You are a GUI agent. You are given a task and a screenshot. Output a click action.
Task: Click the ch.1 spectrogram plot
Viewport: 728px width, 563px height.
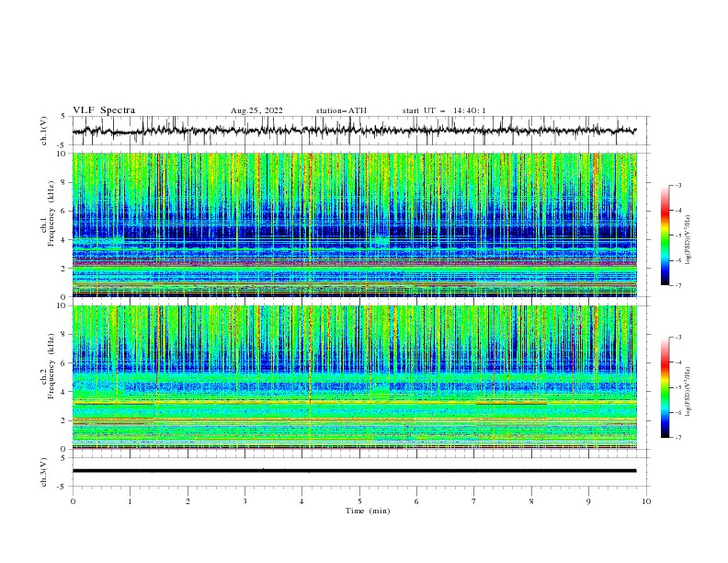(x=354, y=224)
